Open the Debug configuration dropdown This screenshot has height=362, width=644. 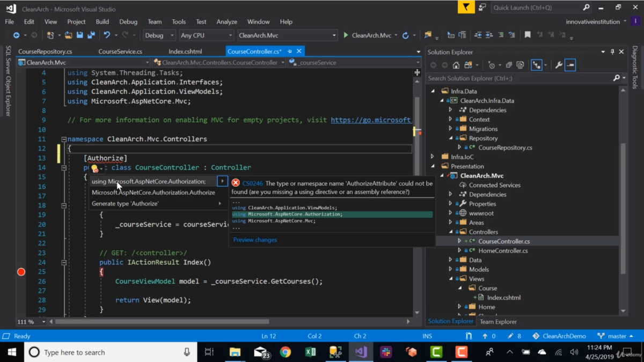pos(159,35)
